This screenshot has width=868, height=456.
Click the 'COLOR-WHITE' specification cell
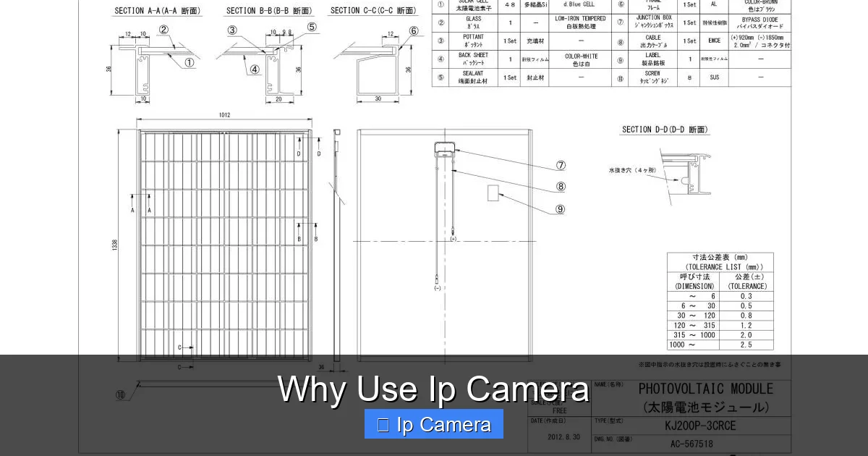pos(580,60)
